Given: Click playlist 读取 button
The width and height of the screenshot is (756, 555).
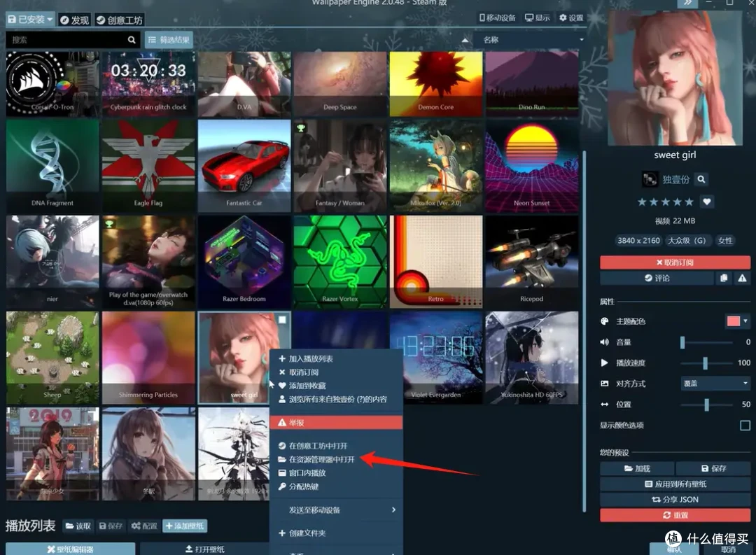Looking at the screenshot, I should click(78, 526).
